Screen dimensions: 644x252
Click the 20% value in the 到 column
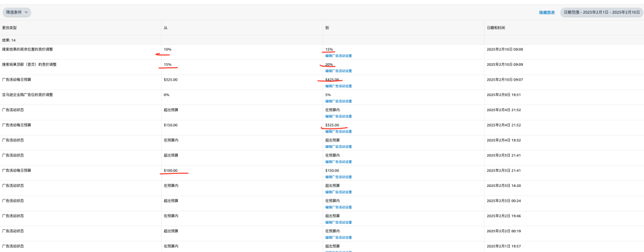click(329, 64)
